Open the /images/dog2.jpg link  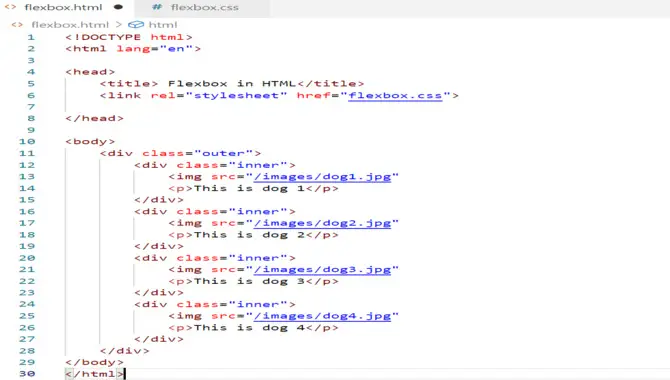pyautogui.click(x=322, y=223)
